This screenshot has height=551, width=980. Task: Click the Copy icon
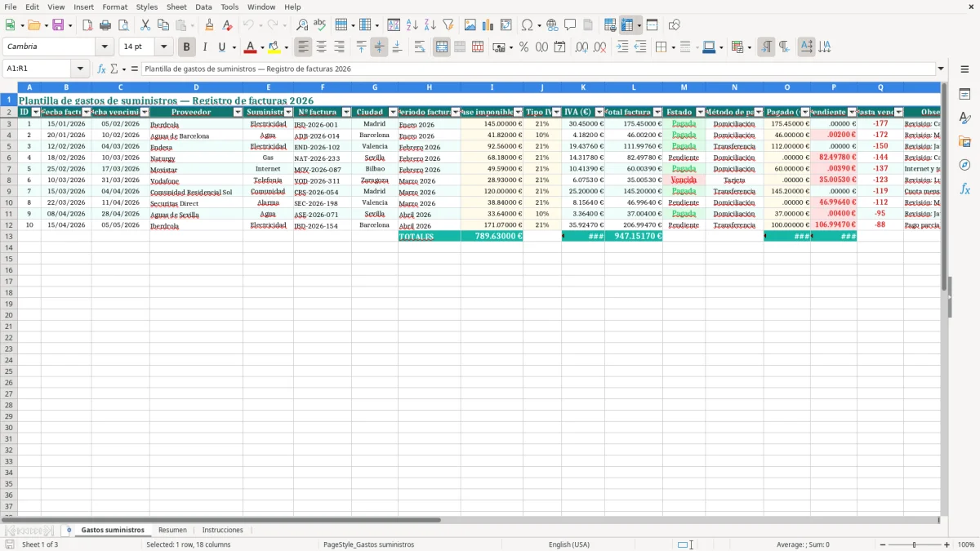(x=163, y=25)
